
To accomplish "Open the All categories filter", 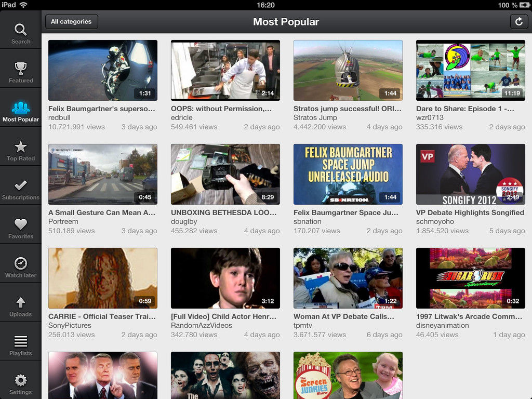I will pos(71,22).
